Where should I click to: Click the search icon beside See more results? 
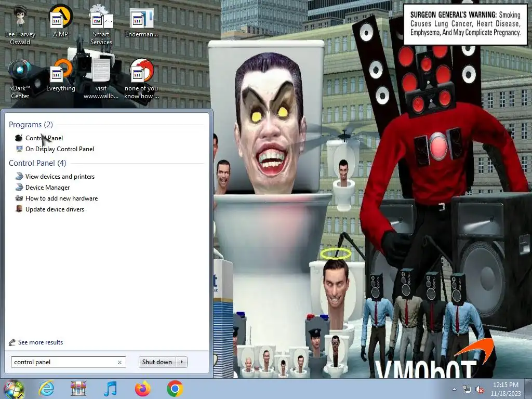(12, 342)
